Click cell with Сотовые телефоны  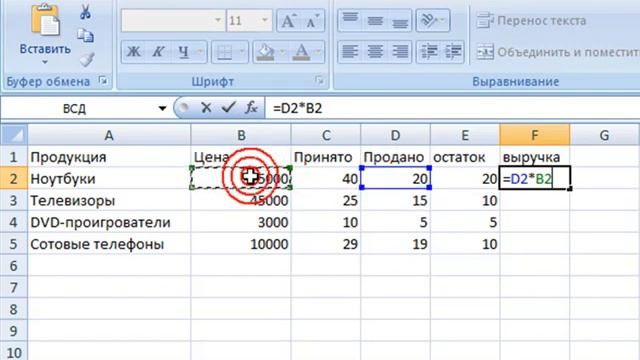tap(109, 244)
